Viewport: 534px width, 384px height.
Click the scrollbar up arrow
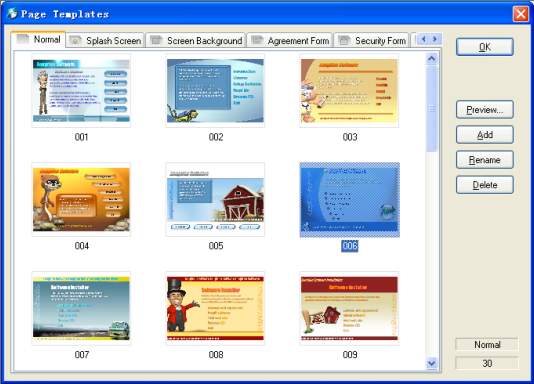pyautogui.click(x=431, y=59)
